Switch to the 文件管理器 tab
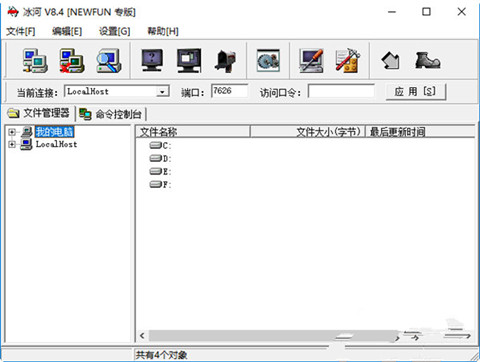Image resolution: width=480 pixels, height=362 pixels. 39,113
